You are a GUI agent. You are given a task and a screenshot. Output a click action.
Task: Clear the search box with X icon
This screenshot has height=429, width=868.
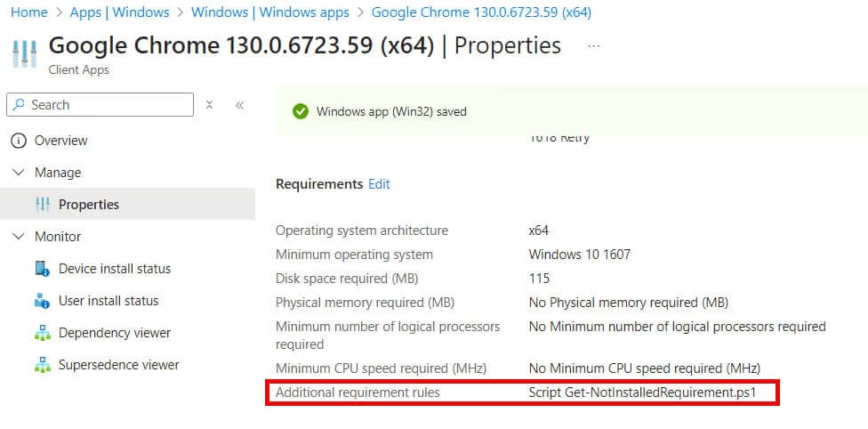[209, 105]
